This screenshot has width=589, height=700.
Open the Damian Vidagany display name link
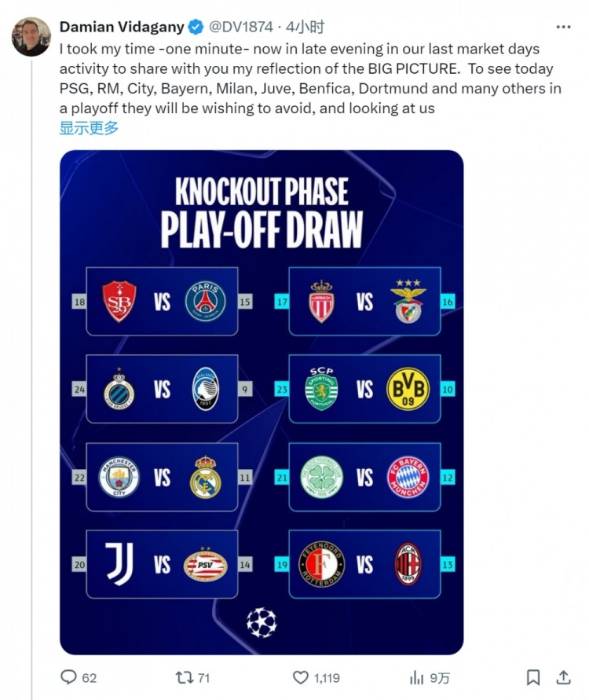[122, 27]
